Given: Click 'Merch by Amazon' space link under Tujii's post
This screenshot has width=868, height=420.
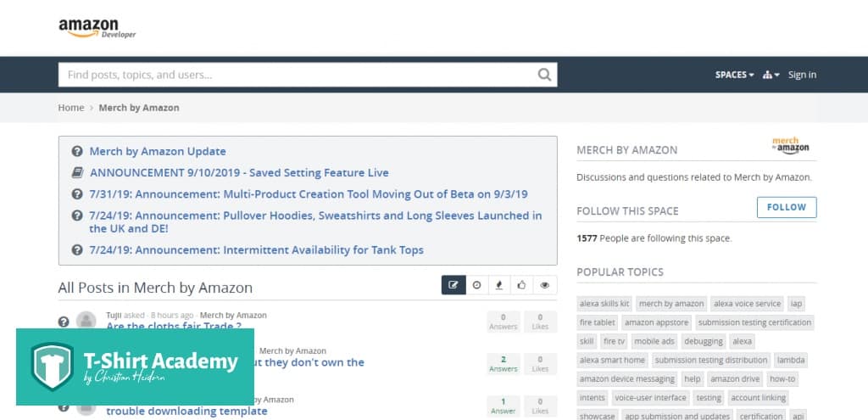Looking at the screenshot, I should (x=233, y=316).
